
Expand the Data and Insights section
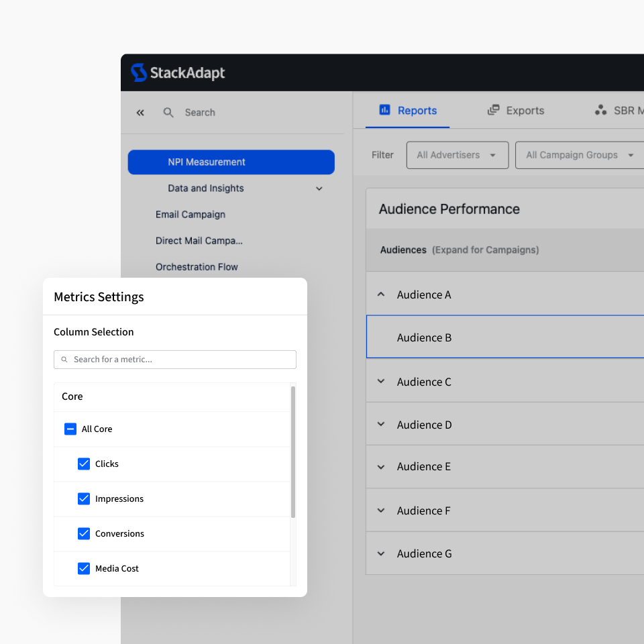[x=319, y=189]
